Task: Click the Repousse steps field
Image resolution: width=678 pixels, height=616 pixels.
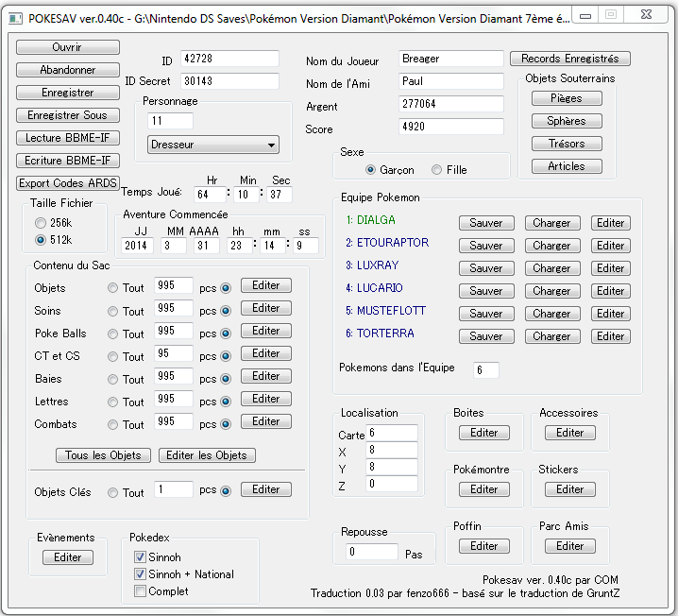Action: click(x=372, y=552)
